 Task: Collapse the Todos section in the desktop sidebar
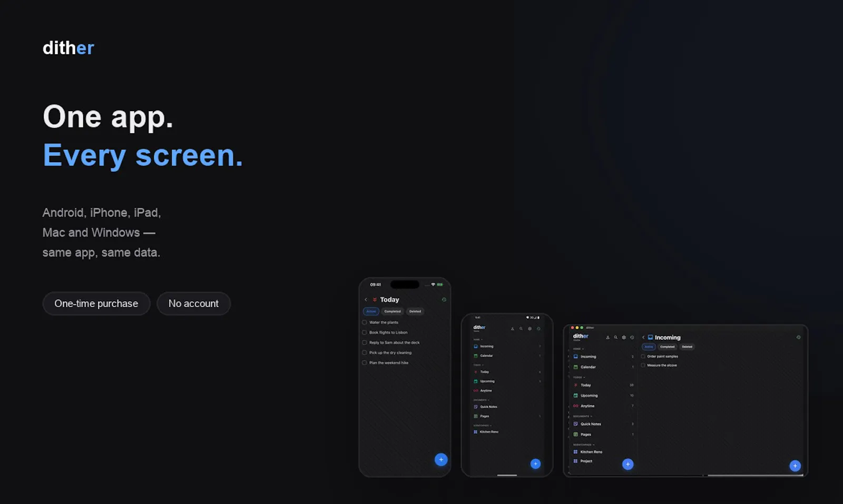tap(579, 377)
